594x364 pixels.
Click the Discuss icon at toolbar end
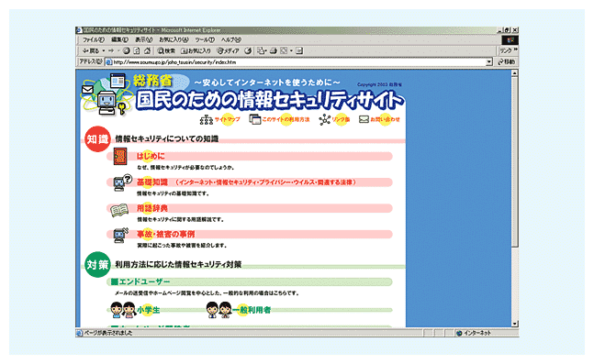pos(299,50)
